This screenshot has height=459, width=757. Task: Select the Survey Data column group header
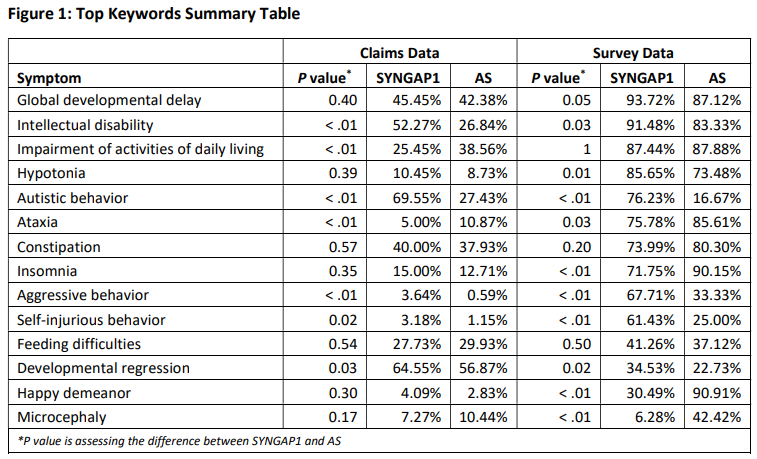pos(633,53)
